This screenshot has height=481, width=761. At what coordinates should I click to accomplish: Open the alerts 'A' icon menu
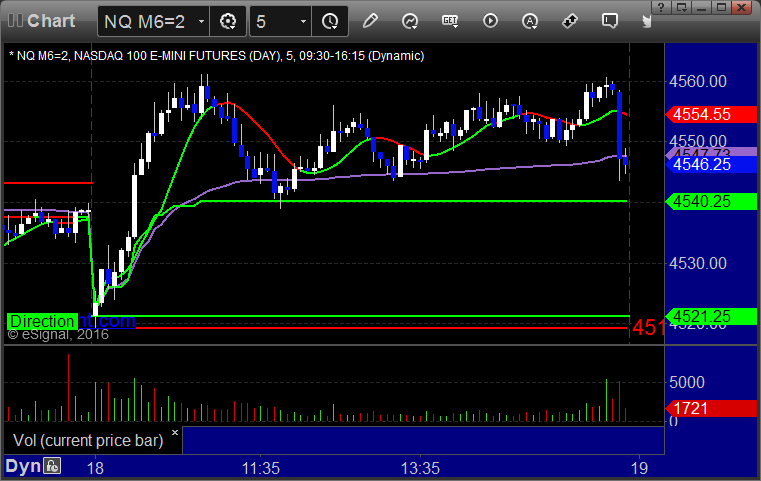[530, 21]
